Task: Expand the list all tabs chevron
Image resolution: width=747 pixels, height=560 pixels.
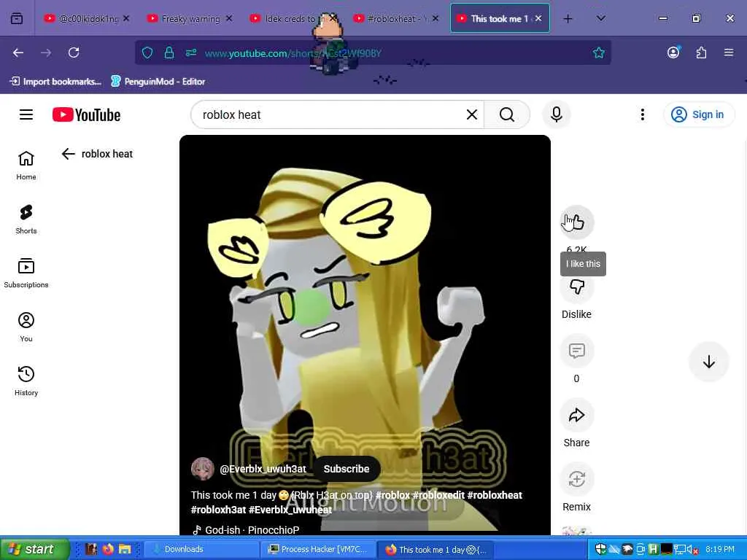Action: coord(601,18)
